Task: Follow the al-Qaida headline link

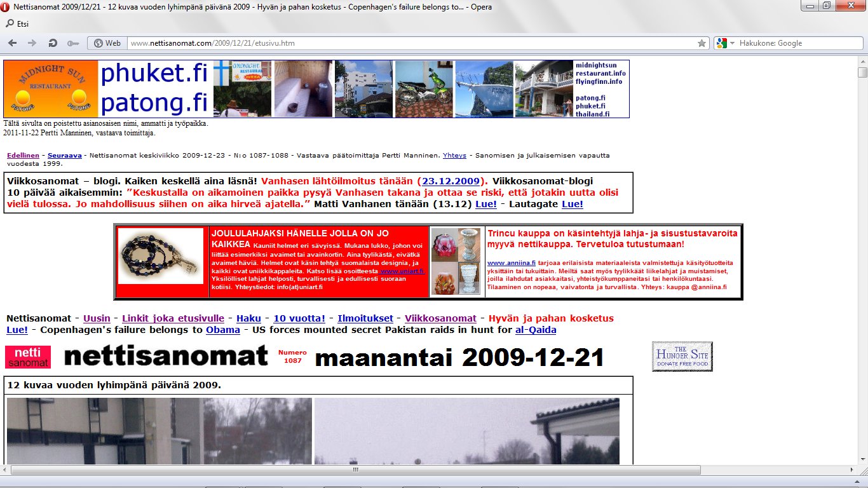Action: tap(535, 330)
